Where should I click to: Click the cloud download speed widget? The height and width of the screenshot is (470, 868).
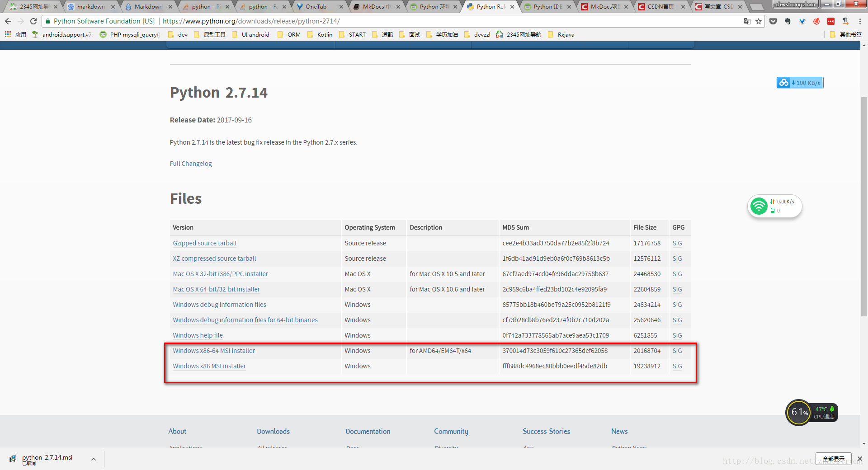pyautogui.click(x=800, y=83)
